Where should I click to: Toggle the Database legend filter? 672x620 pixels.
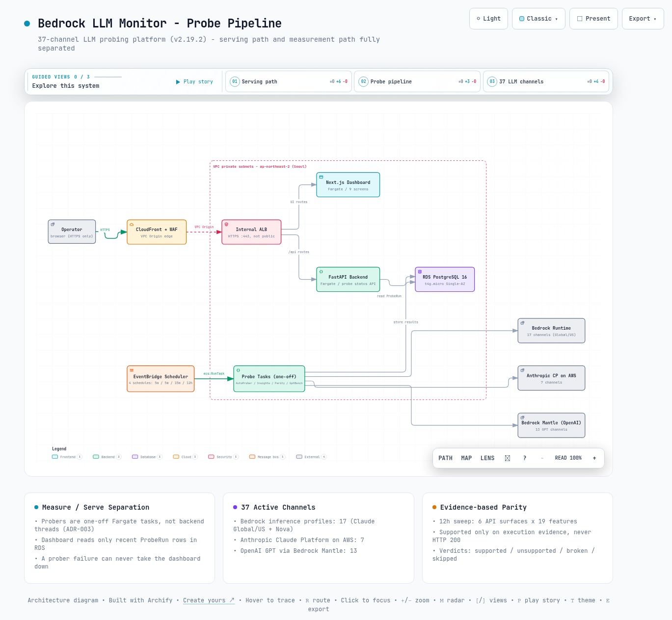pyautogui.click(x=147, y=457)
